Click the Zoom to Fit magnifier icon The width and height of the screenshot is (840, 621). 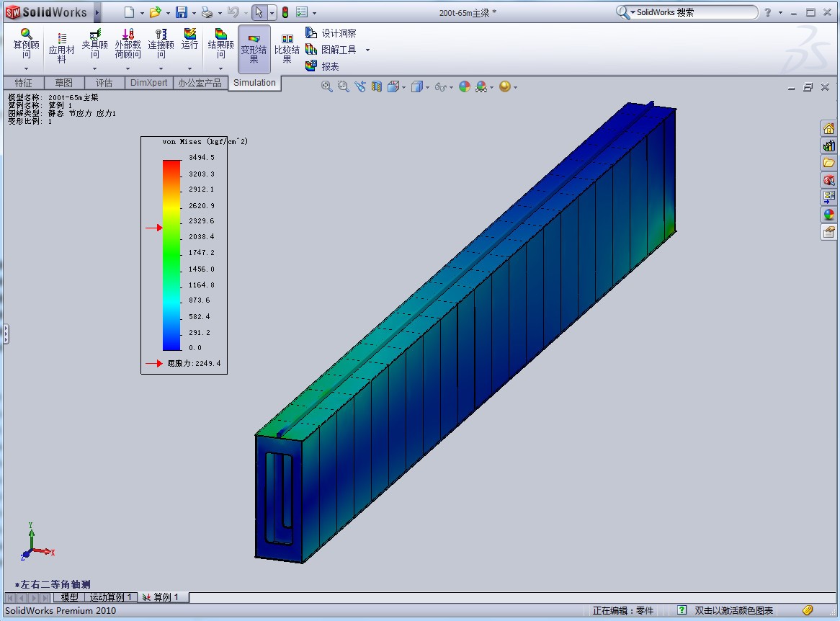coord(326,86)
